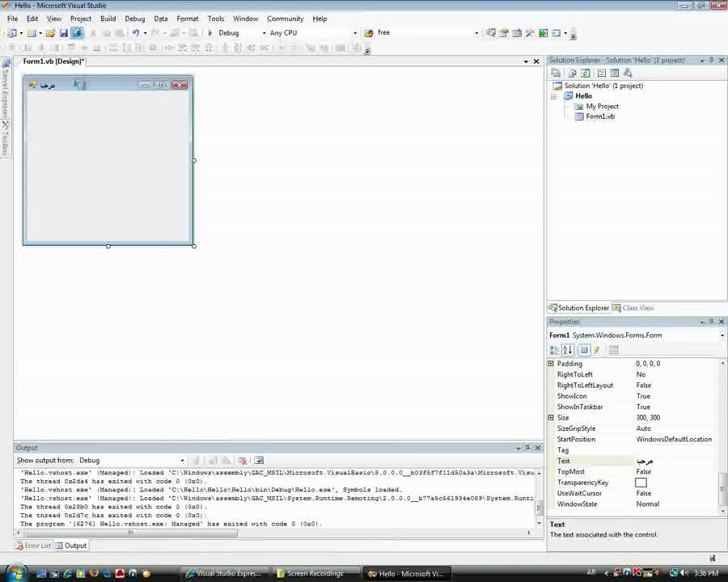Click the New Project toolbar icon

[x=11, y=33]
